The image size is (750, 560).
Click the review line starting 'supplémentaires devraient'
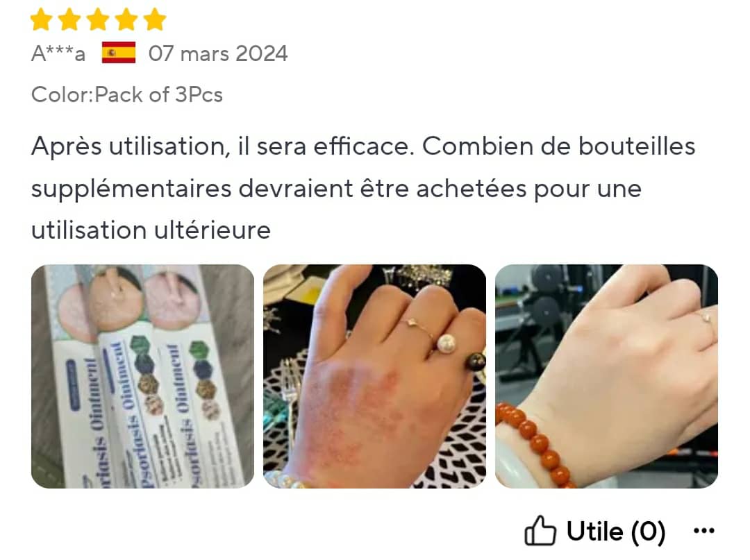tap(336, 188)
